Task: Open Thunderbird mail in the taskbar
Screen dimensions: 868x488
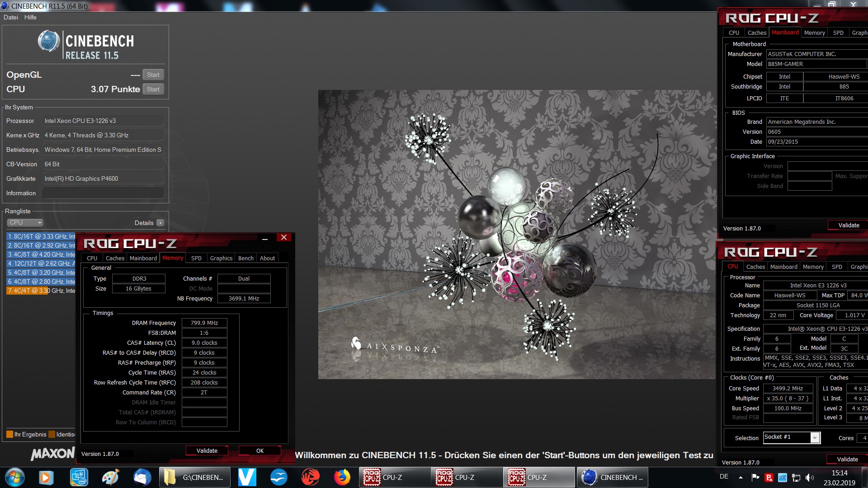Action: [x=142, y=477]
